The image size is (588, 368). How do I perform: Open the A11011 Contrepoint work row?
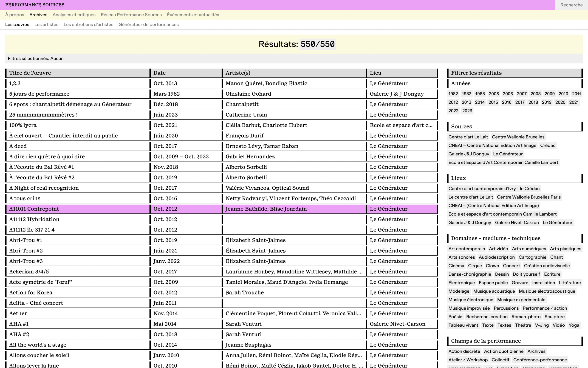(34, 209)
